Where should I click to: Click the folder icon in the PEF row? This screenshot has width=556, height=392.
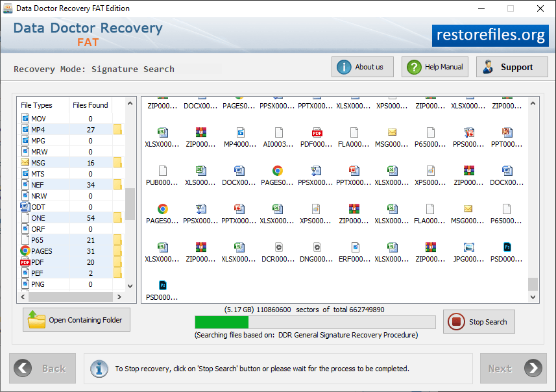pos(117,273)
